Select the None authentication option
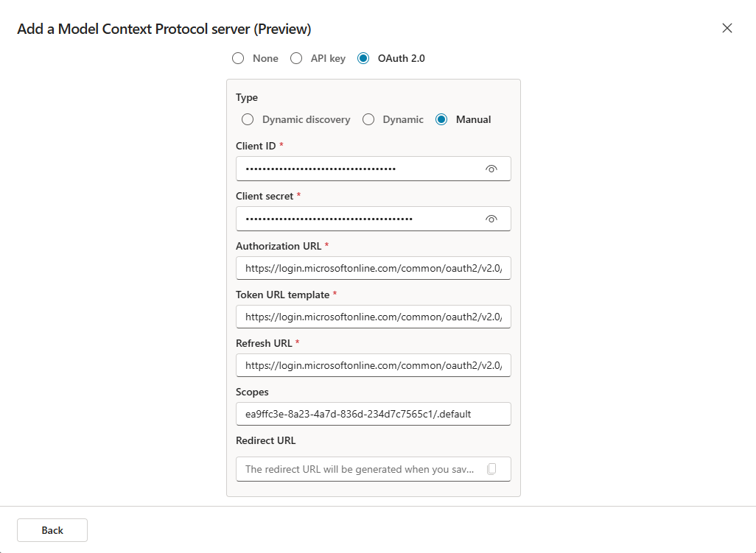Viewport: 756px width, 553px height. pyautogui.click(x=238, y=58)
